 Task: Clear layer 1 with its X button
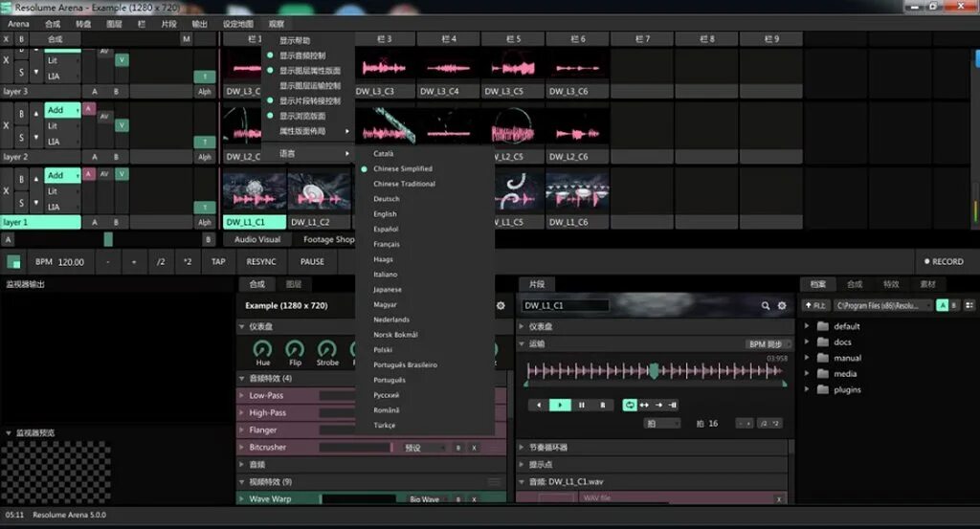point(7,190)
